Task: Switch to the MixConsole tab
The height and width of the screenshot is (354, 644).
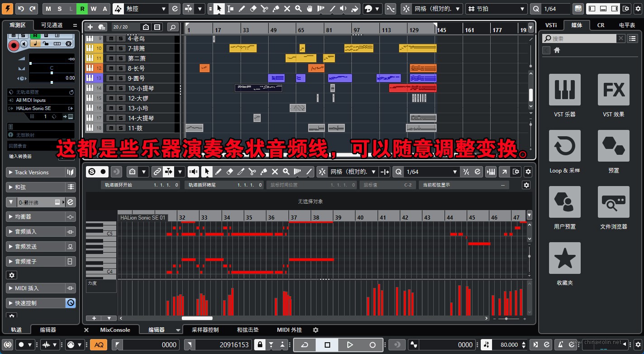Action: (115, 330)
